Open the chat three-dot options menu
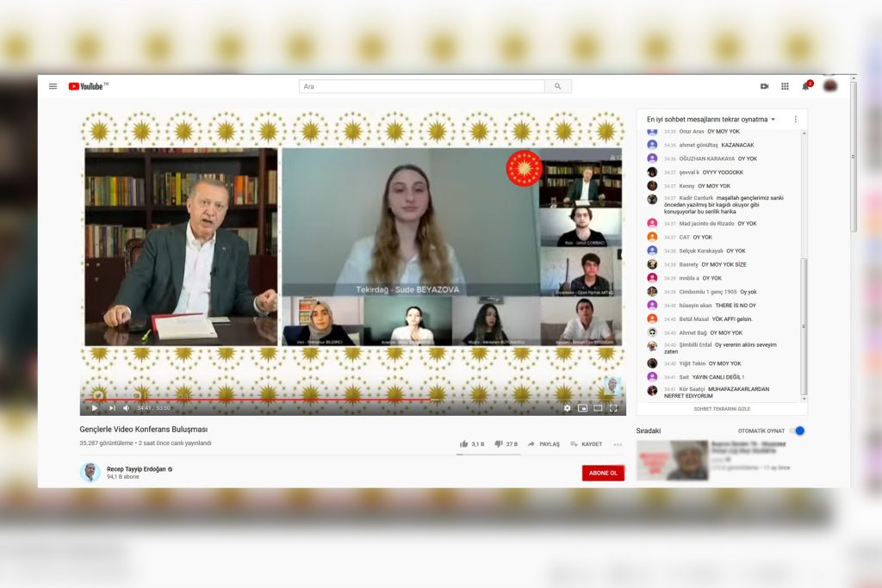 795,120
